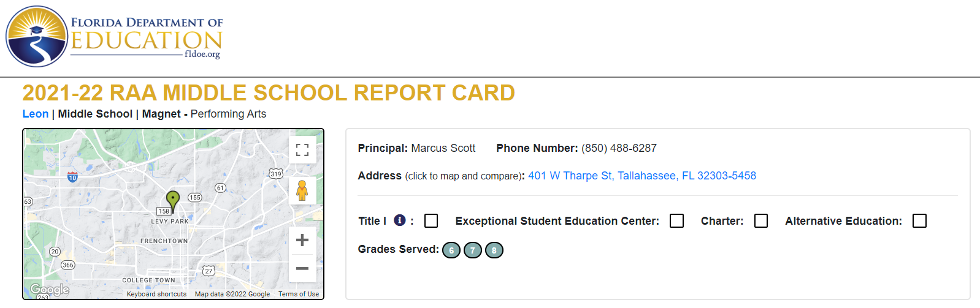980x308 pixels.
Task: Select the grade 6 badge
Action: pyautogui.click(x=451, y=250)
